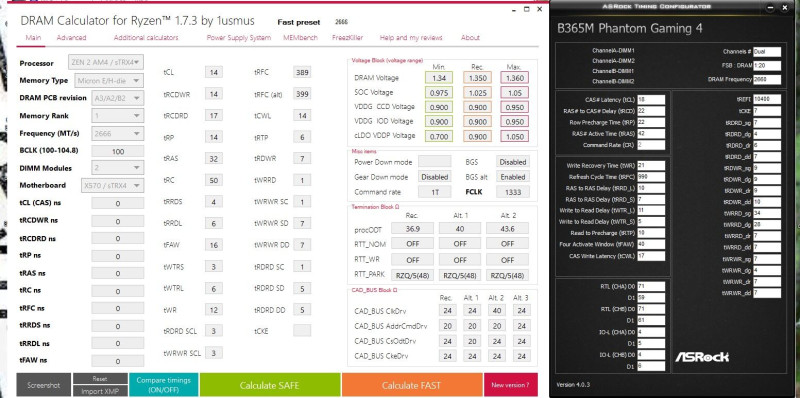Click the BGS alt Enabled value
800x398 pixels.
(x=513, y=177)
